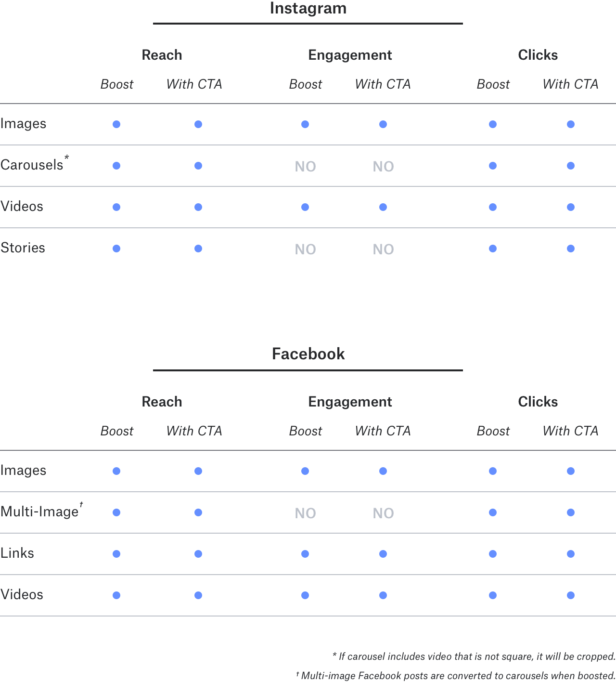Screen dimensions: 616x682
Task: Click the Facebook Images Engagement Boost dot
Action: pos(305,471)
